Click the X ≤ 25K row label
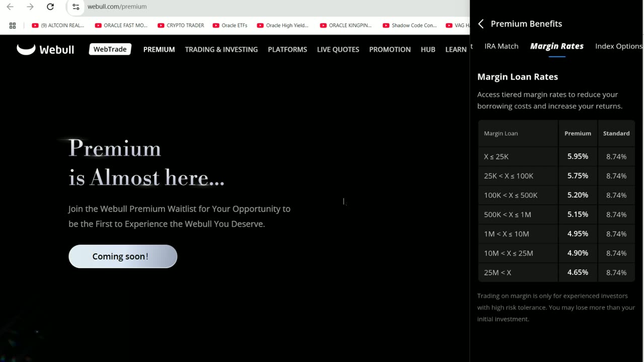644x362 pixels. point(496,156)
